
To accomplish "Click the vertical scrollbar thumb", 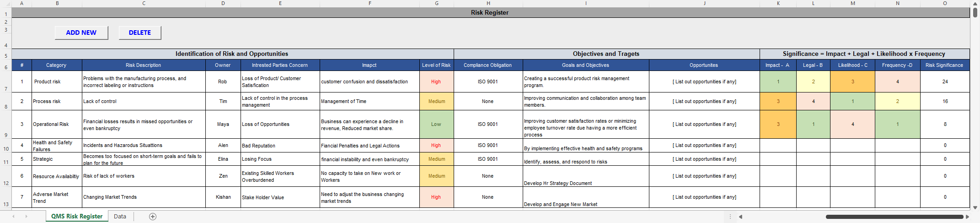I will click(975, 12).
